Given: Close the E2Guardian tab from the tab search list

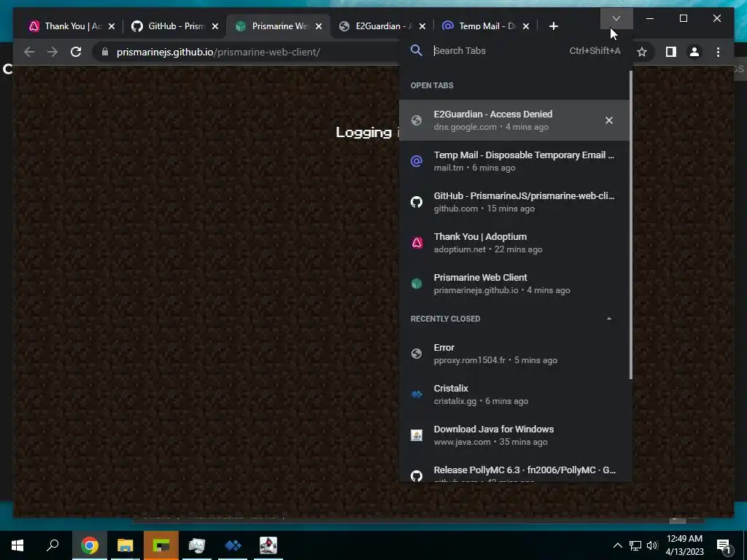Looking at the screenshot, I should 609,120.
